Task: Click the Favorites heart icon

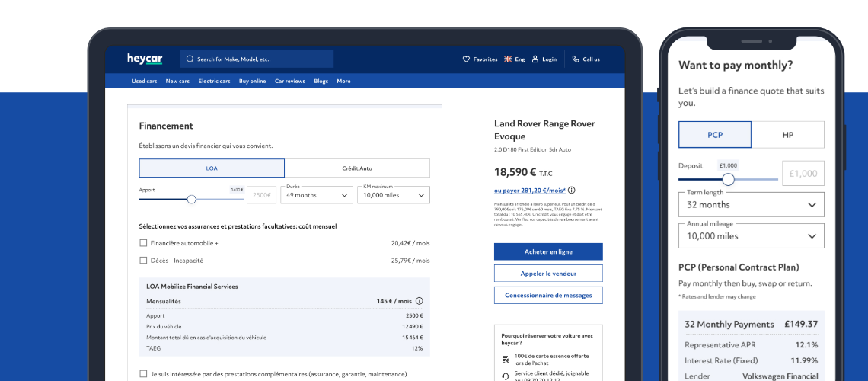Action: click(466, 59)
